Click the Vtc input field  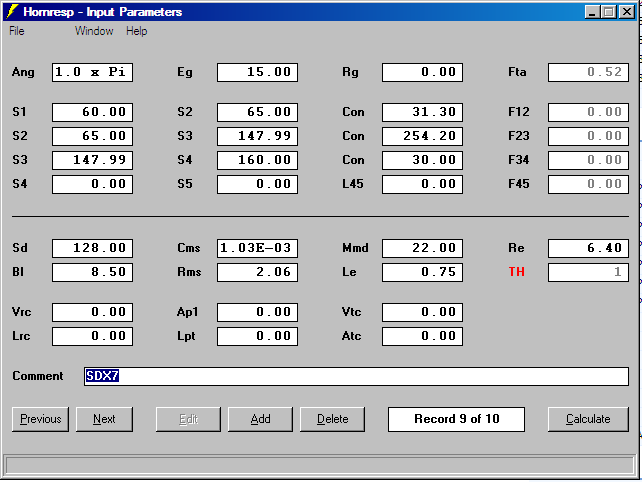(x=423, y=312)
